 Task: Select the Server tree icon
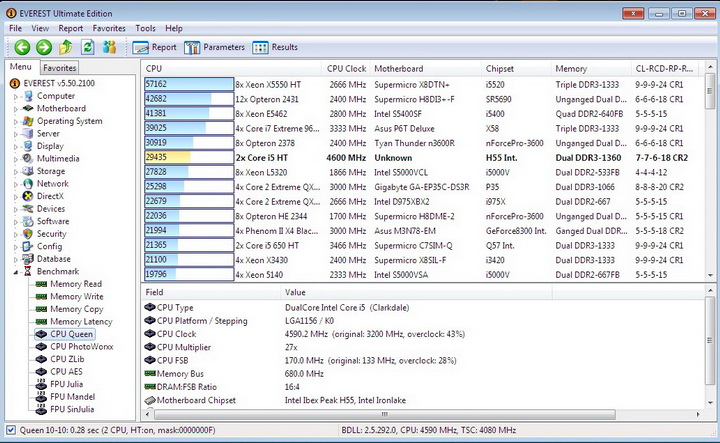point(28,134)
